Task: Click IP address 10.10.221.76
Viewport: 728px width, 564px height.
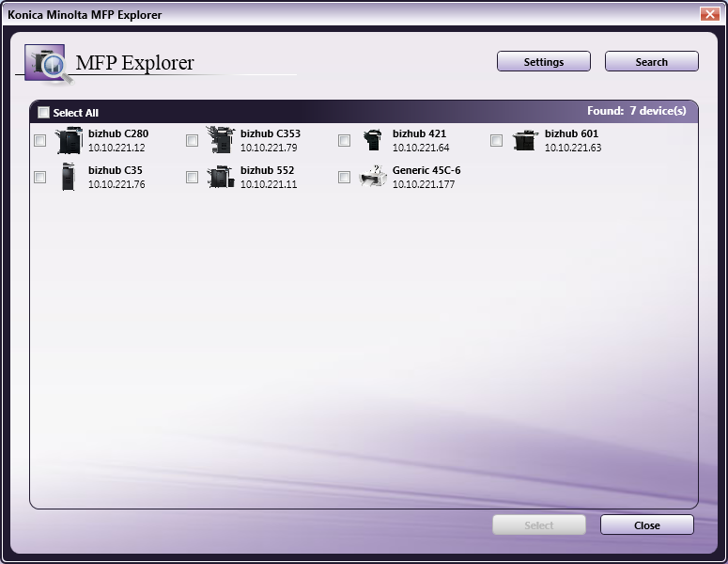Action: click(x=116, y=184)
